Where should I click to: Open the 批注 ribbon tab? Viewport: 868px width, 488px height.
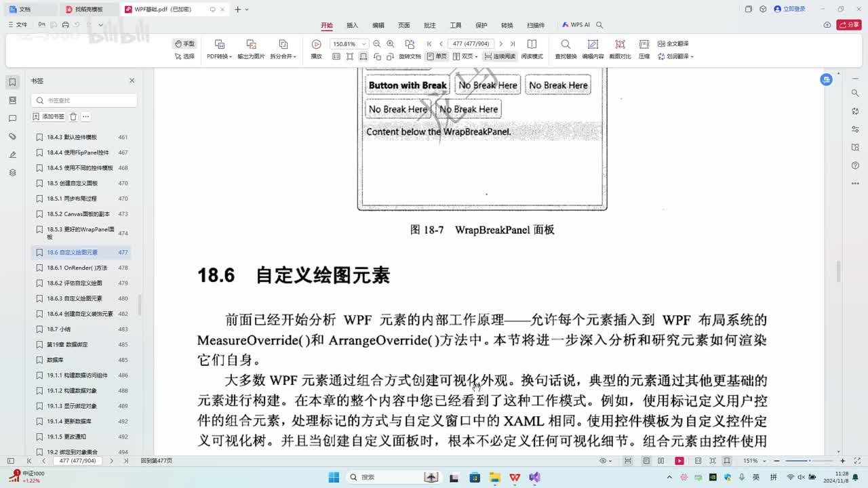tap(430, 25)
